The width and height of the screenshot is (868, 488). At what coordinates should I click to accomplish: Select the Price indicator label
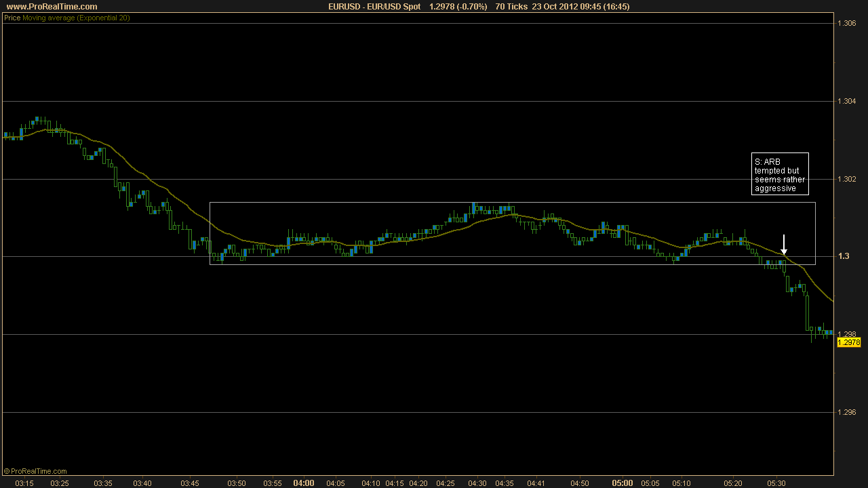tap(12, 18)
